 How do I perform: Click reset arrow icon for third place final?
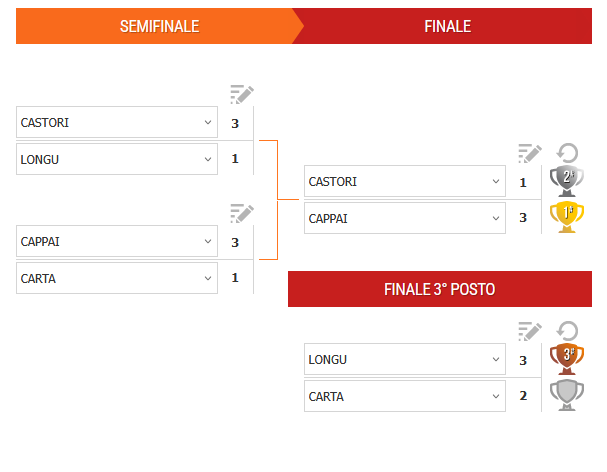tap(567, 331)
